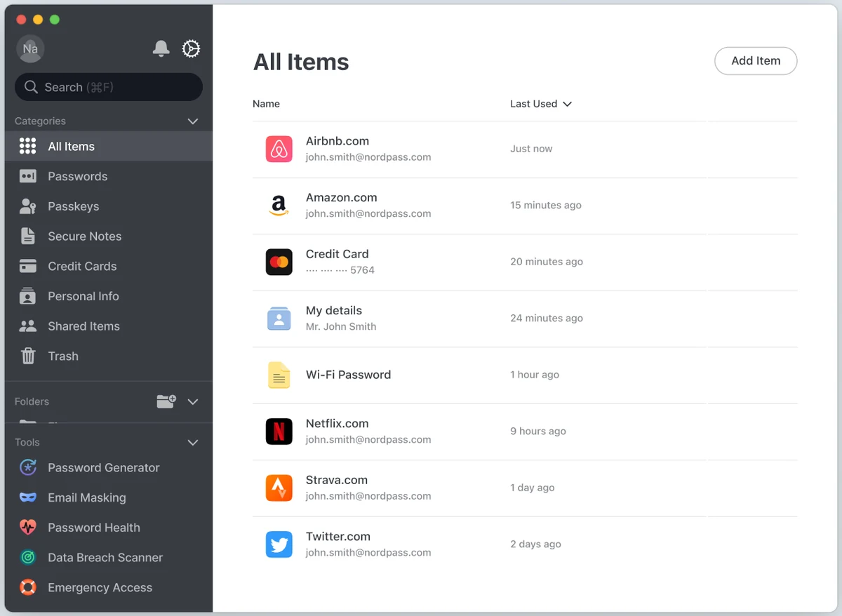Click the Credit Cards category icon

click(x=27, y=266)
